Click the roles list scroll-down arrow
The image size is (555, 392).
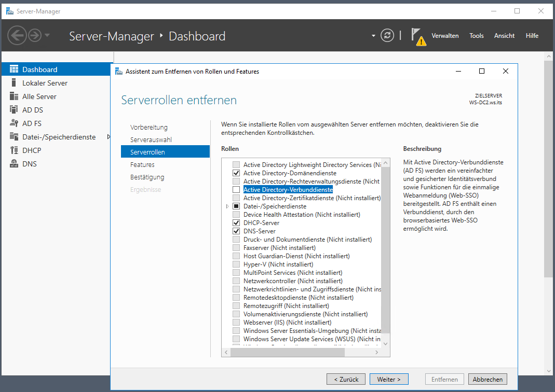[385, 344]
